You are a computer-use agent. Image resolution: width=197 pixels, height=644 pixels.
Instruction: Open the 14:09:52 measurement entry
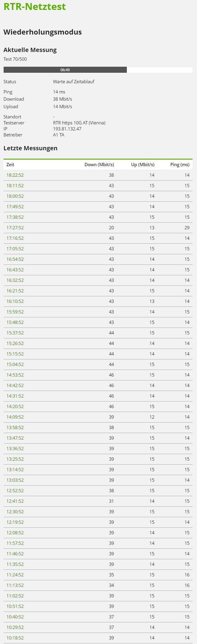pyautogui.click(x=15, y=417)
